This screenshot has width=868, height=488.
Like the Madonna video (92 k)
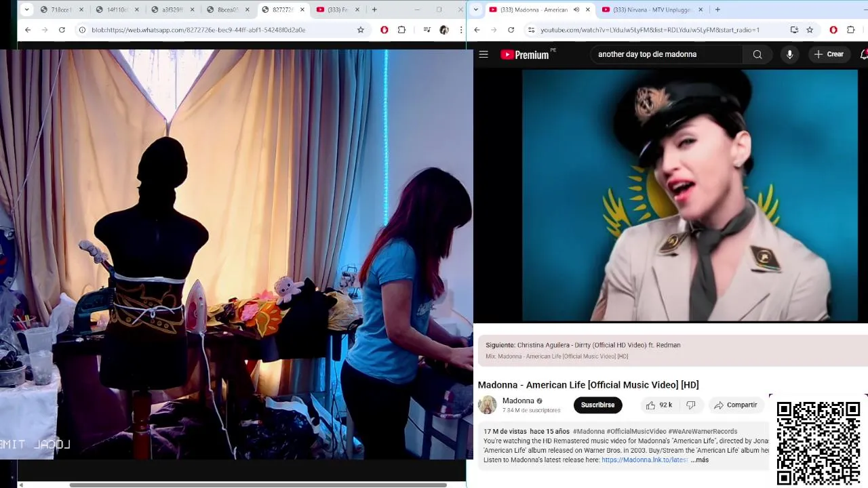[x=659, y=405]
